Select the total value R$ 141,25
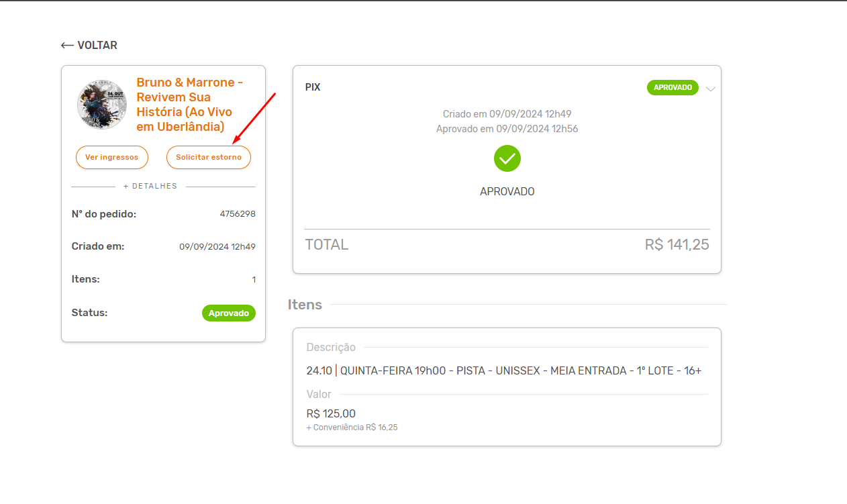This screenshot has width=847, height=504. (677, 245)
